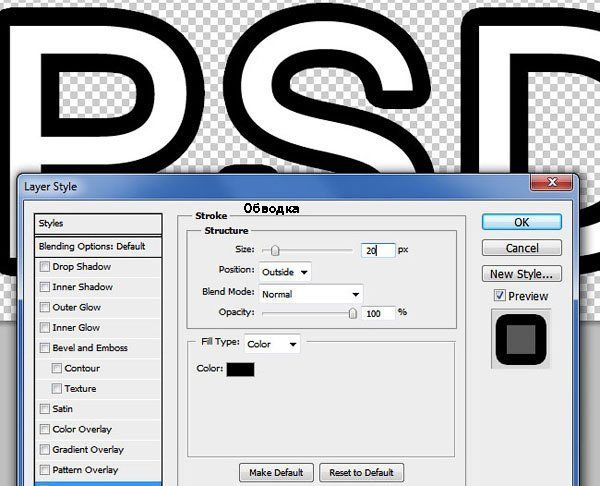Viewport: 600px width, 486px height.
Task: Open the black stroke Color swatch
Action: (240, 370)
